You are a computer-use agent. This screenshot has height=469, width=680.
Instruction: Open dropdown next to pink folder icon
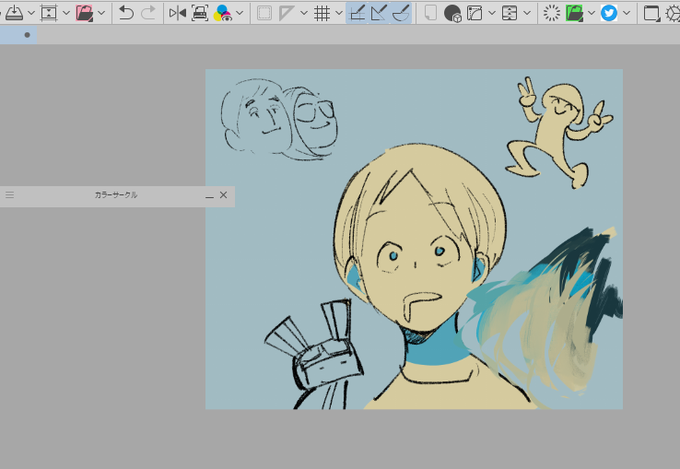[101, 13]
